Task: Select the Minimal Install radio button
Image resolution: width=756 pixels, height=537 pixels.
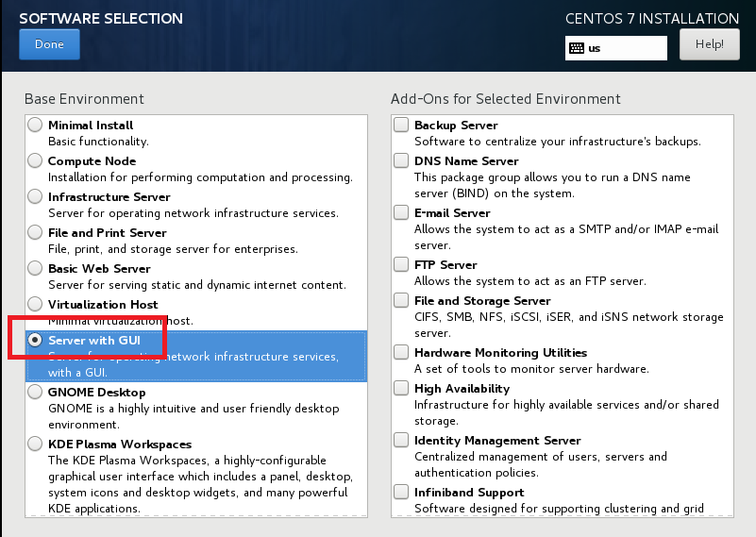Action: point(35,125)
